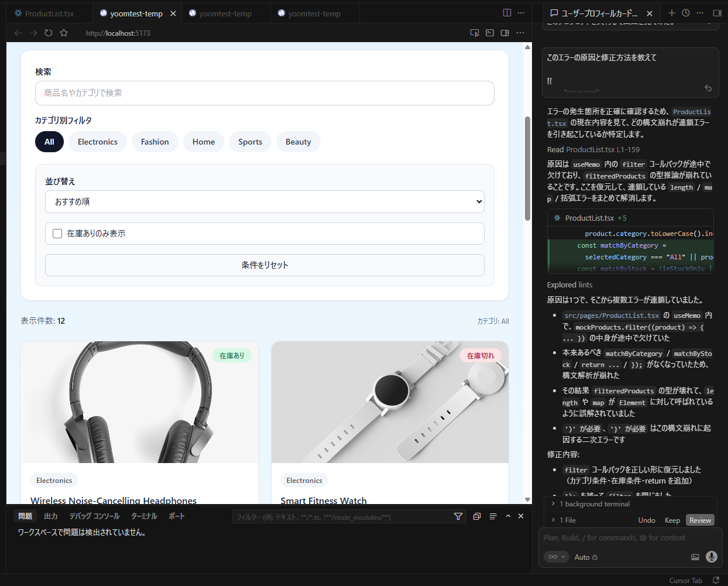
Task: Switch to the 出力 panel tab
Action: click(51, 516)
